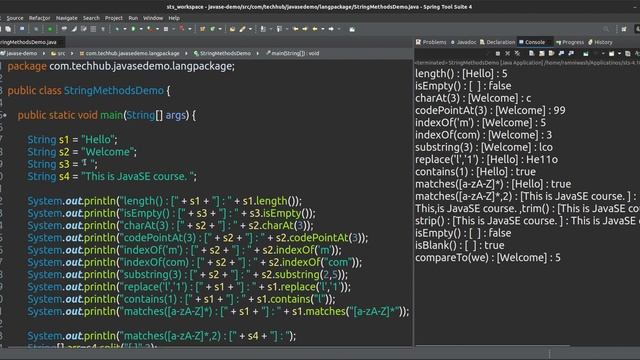
Task: Click the New Java Package icon
Action: tap(202, 29)
